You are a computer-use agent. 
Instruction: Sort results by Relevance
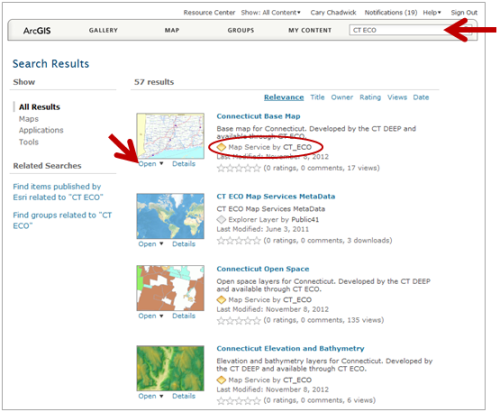point(284,97)
